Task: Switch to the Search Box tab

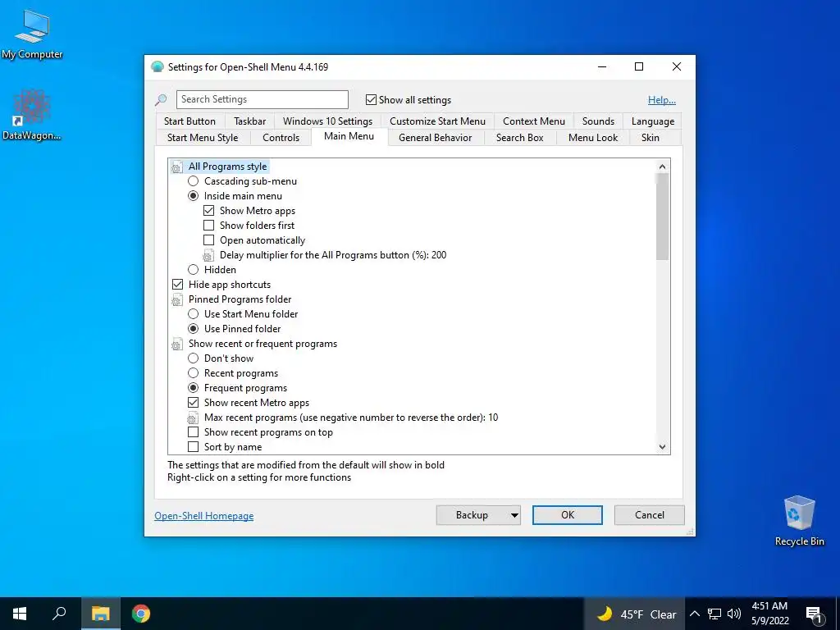Action: coord(519,138)
